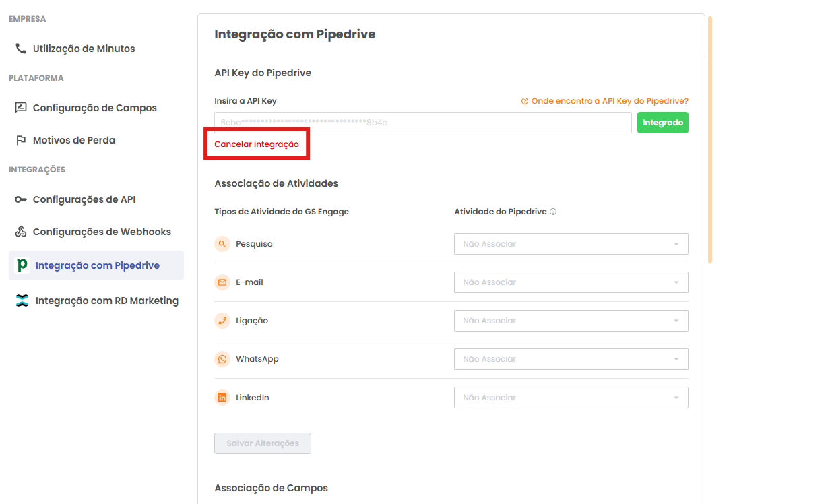Click the flag icon for Motivos de Perda
This screenshot has width=830, height=504.
click(x=21, y=140)
